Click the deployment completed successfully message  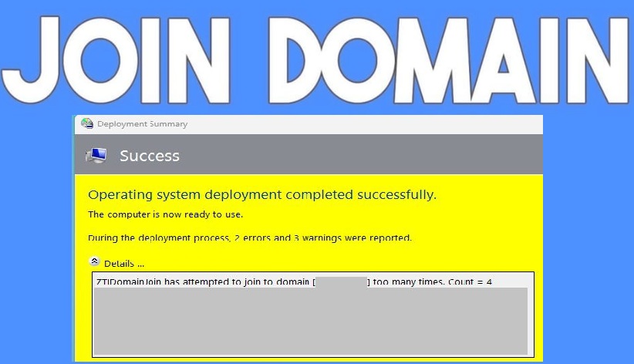[x=262, y=195]
